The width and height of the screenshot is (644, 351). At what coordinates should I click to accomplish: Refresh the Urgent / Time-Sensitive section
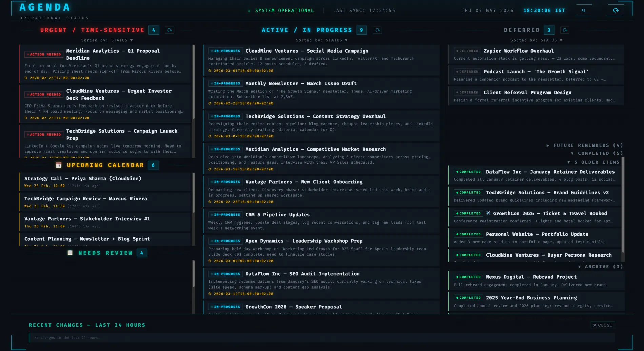click(169, 30)
